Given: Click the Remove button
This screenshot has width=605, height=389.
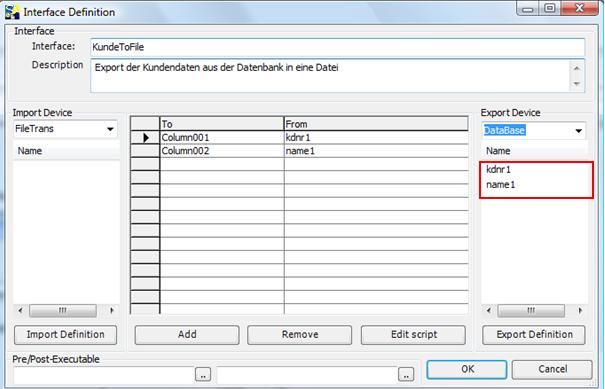Looking at the screenshot, I should point(299,335).
